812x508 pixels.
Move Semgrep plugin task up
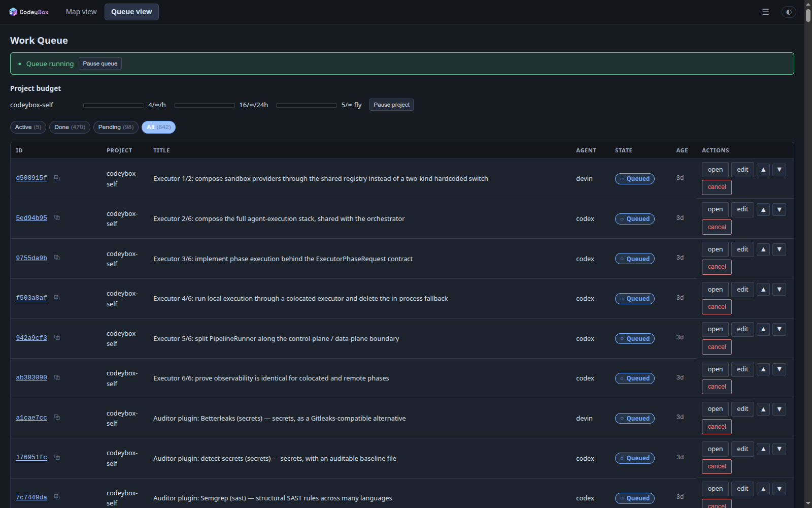pyautogui.click(x=763, y=489)
